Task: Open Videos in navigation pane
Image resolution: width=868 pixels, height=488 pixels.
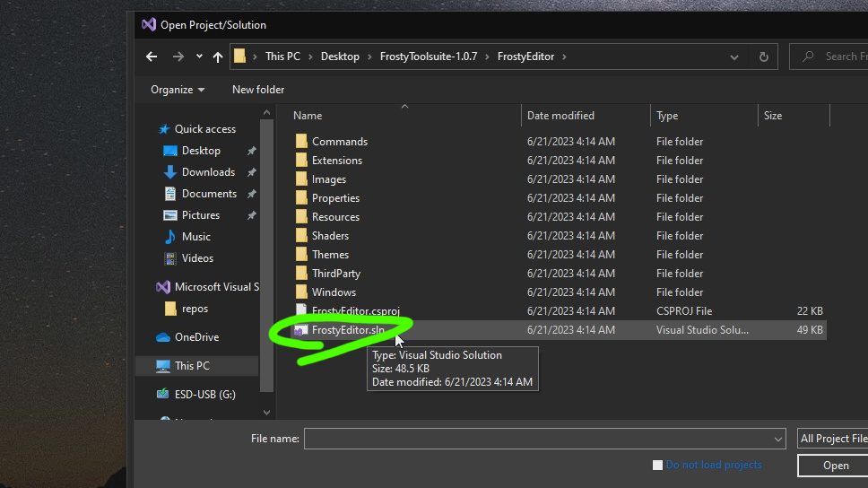Action: coord(197,258)
